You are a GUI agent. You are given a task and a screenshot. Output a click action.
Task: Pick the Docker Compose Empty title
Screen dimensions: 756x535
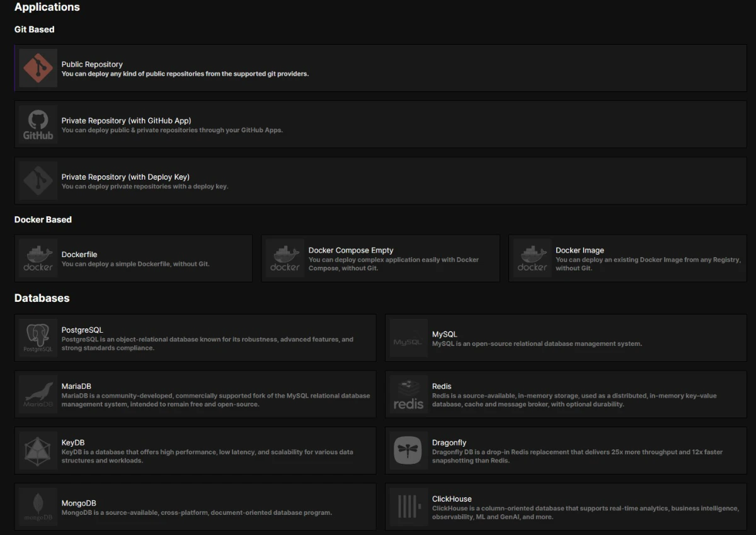tap(351, 250)
